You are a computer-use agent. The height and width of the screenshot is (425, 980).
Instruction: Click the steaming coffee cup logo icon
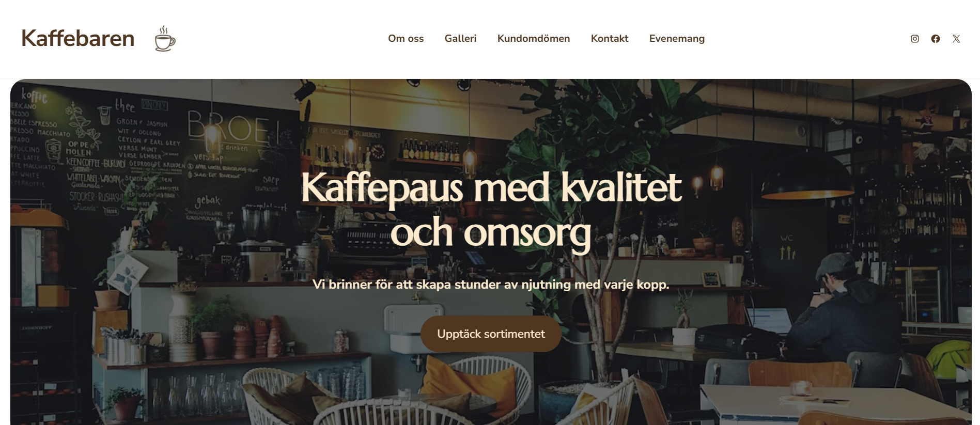[x=165, y=39]
